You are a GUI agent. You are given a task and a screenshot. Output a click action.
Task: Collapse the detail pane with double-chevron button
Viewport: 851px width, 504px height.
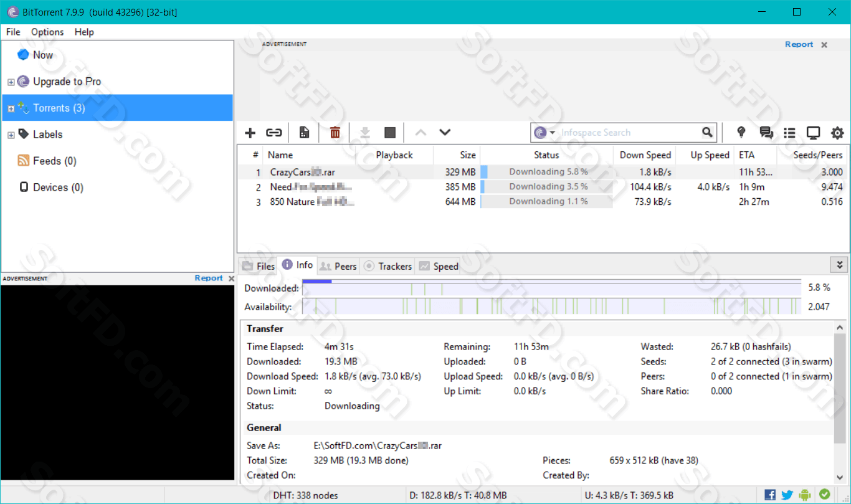839,265
